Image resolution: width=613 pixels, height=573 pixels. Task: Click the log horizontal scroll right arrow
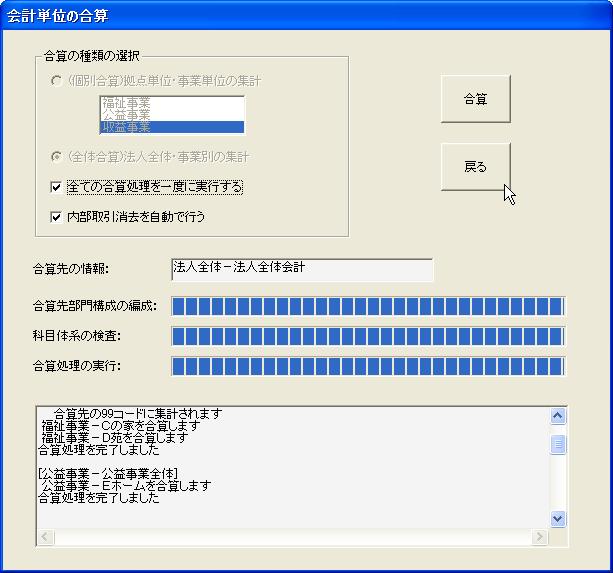coord(540,537)
